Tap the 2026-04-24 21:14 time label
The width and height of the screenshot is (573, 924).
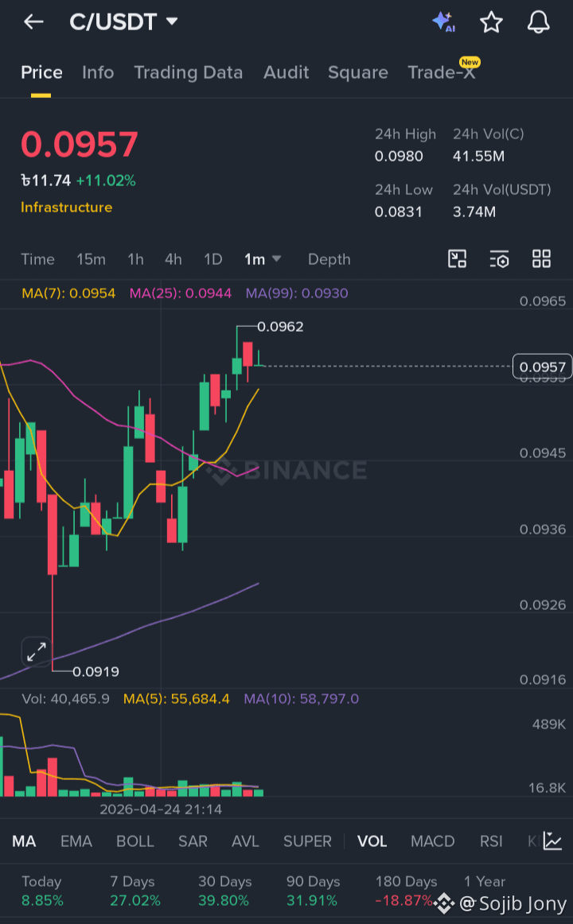(x=161, y=809)
